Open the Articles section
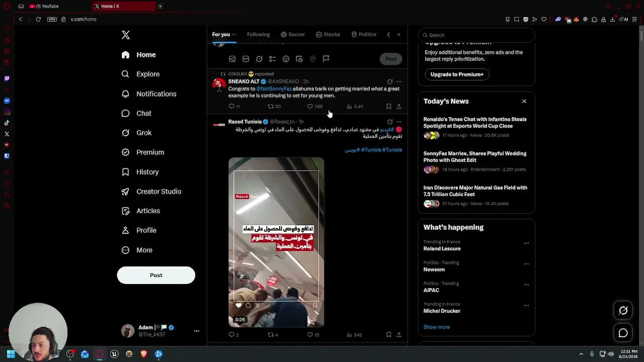Viewport: 644px width, 362px height. 141,211
